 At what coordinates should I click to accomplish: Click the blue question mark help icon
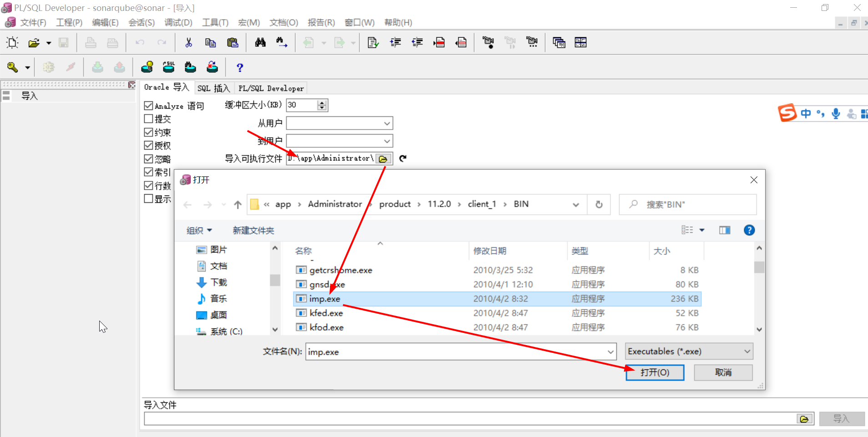(239, 68)
